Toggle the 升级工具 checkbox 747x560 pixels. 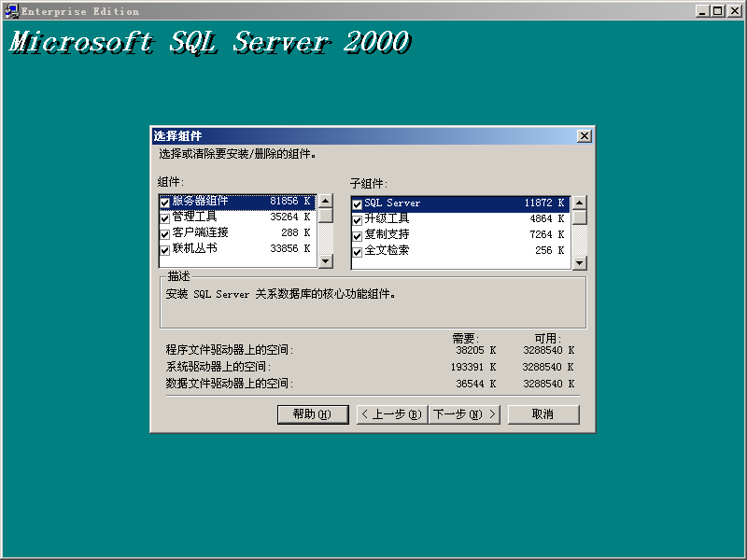[358, 220]
